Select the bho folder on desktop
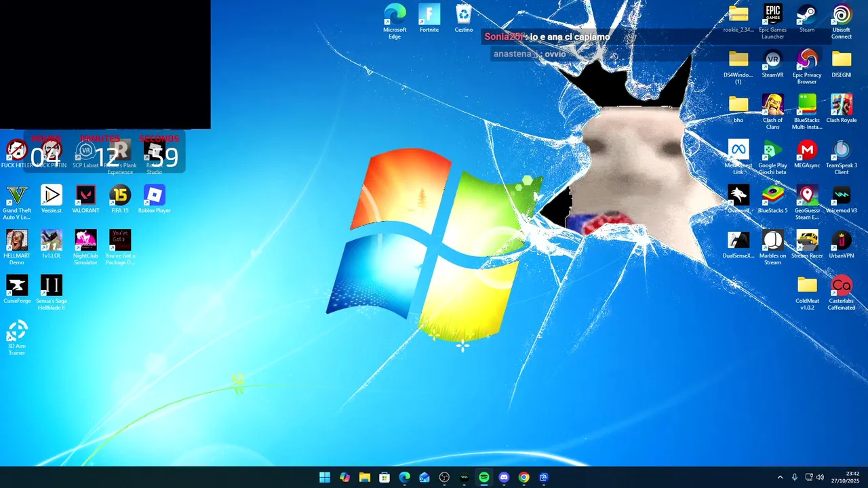This screenshot has height=488, width=868. pyautogui.click(x=738, y=109)
